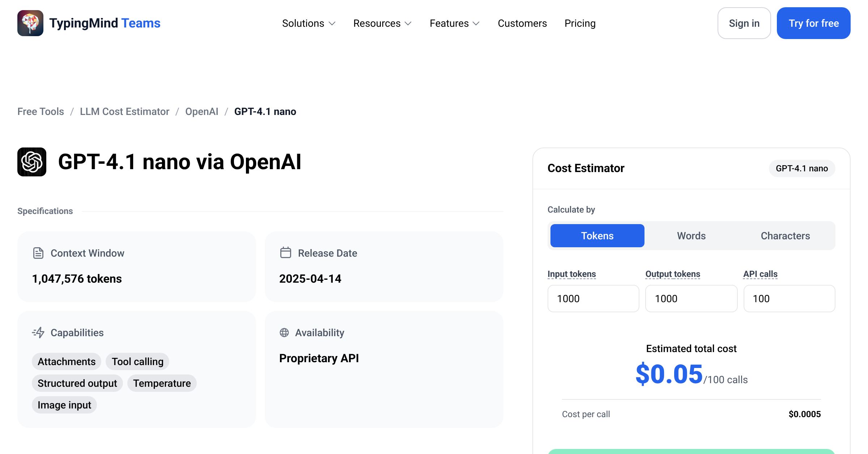
Task: Click the "API calls" label
Action: click(760, 274)
